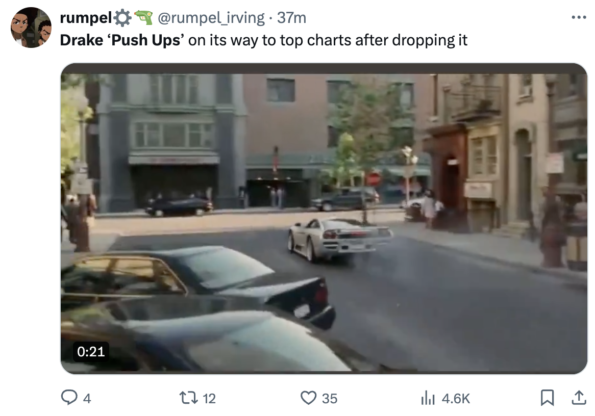
Task: Click the 0:21 video duration badge
Action: pos(91,351)
